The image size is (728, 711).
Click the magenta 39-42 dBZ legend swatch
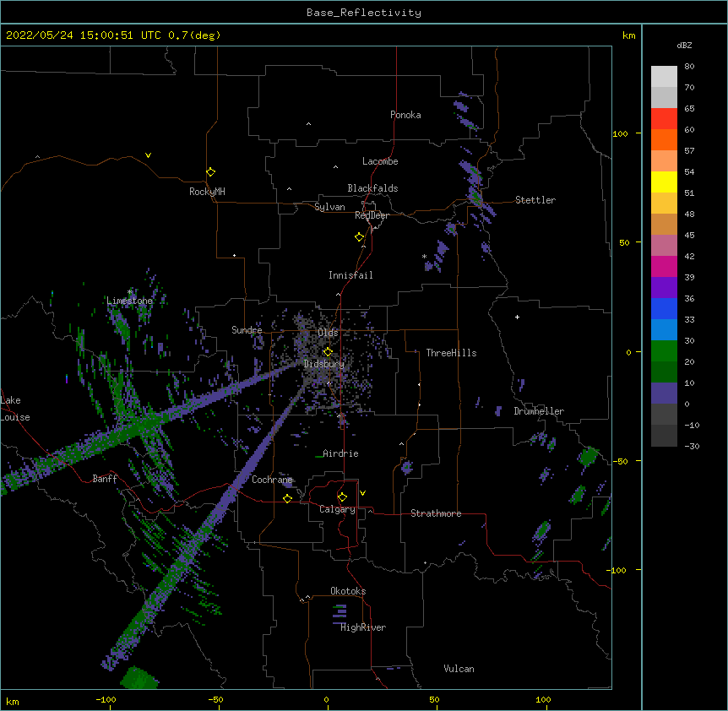point(664,266)
